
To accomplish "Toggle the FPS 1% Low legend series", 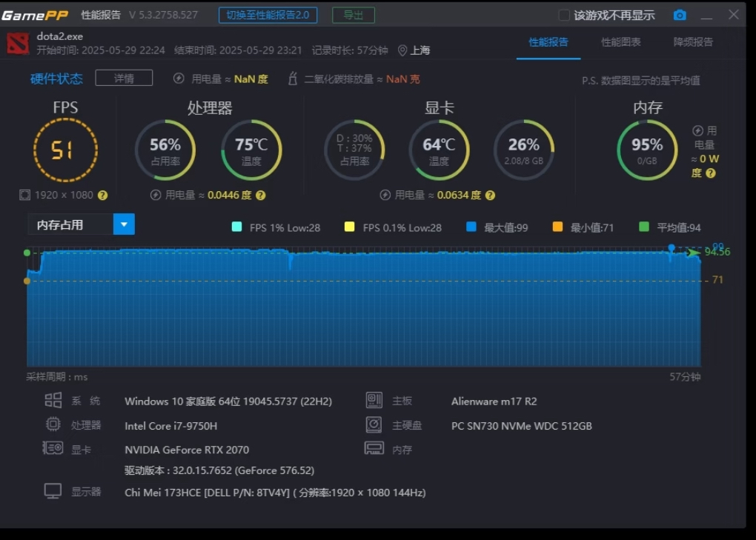I will point(276,227).
